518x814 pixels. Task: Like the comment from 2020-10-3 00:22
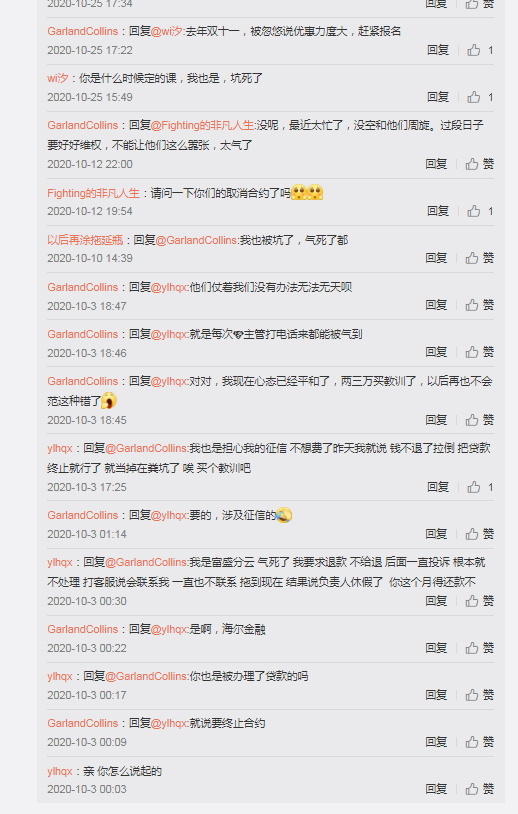[480, 648]
